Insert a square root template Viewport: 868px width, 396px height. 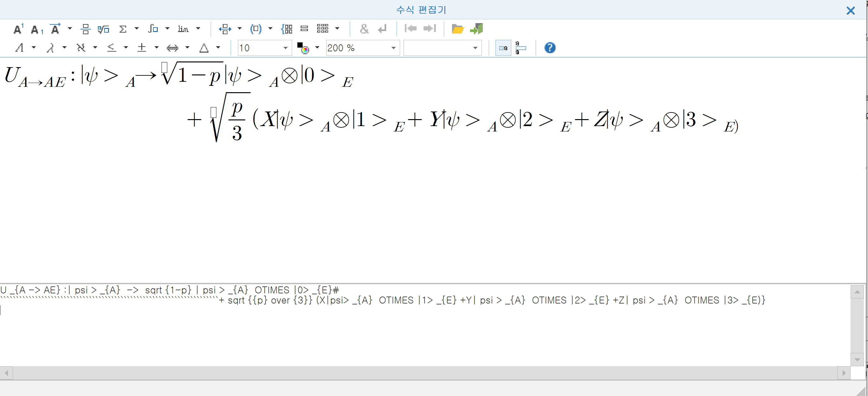[104, 29]
